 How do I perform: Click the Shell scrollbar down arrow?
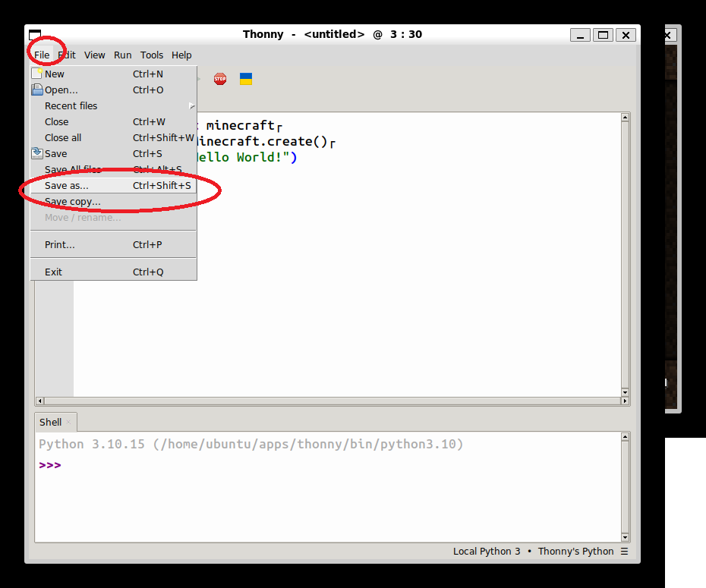625,537
